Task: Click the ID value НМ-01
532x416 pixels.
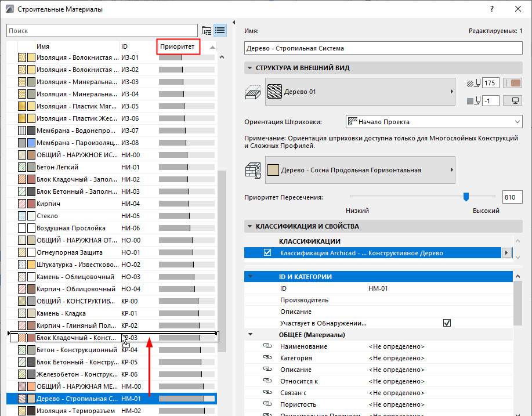Action: 378,288
